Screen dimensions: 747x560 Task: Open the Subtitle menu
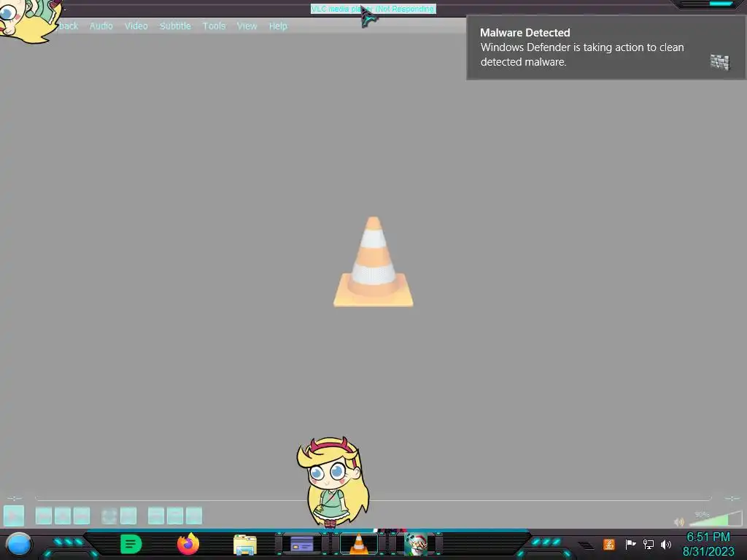click(175, 26)
